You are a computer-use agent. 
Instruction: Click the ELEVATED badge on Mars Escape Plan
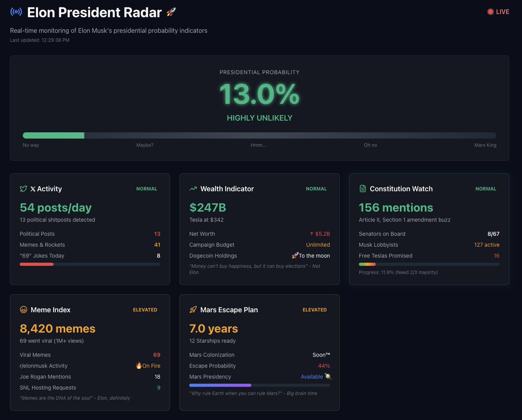(x=315, y=310)
